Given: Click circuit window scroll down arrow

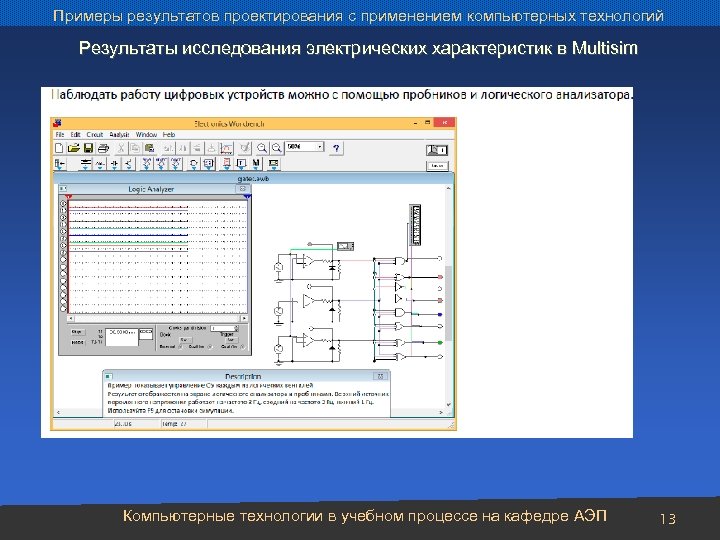Looking at the screenshot, I should [449, 405].
